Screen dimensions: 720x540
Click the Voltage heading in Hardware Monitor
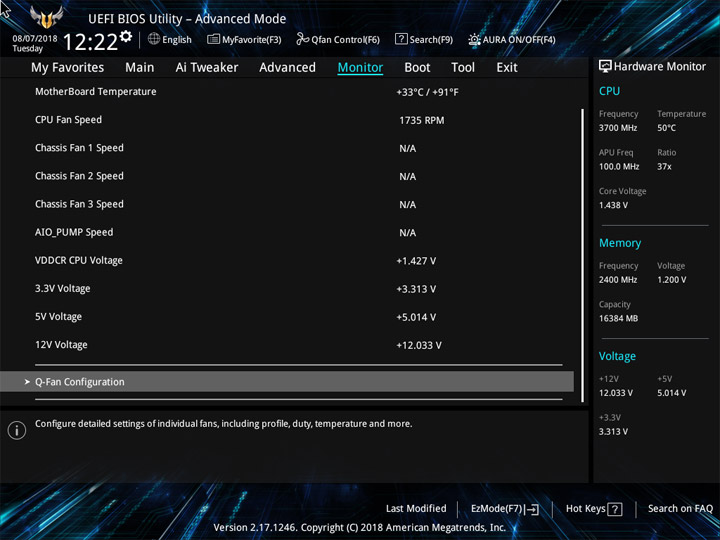pos(617,356)
